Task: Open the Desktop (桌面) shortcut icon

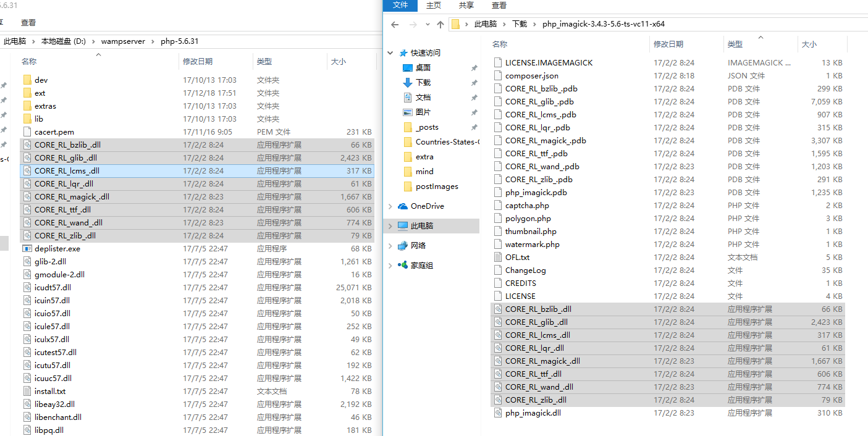Action: click(x=407, y=67)
